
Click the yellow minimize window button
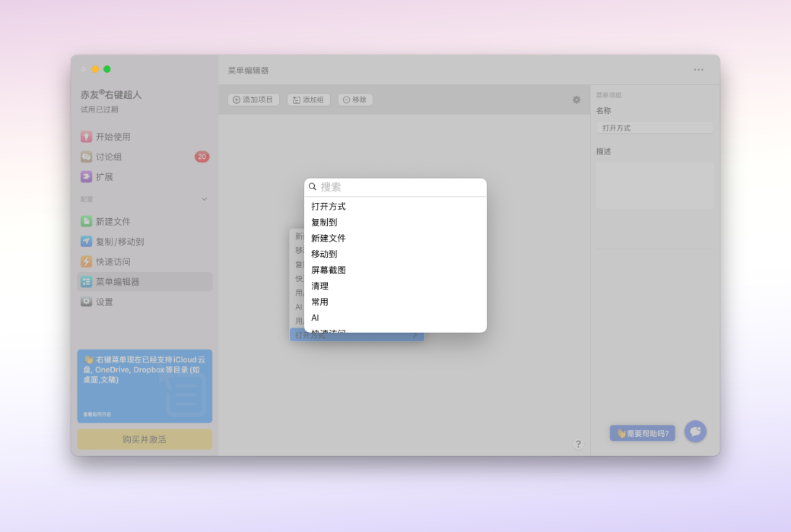[x=95, y=69]
